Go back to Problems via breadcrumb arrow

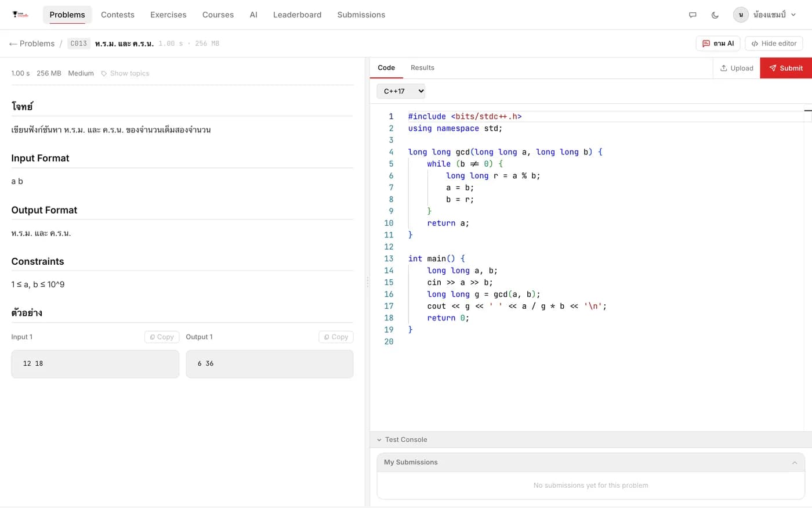coord(32,44)
